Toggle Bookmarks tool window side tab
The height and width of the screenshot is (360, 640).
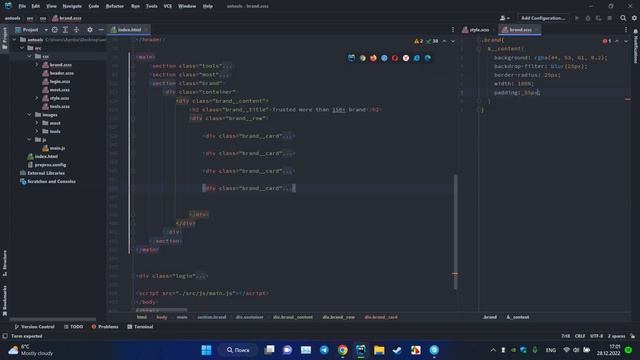point(4,301)
